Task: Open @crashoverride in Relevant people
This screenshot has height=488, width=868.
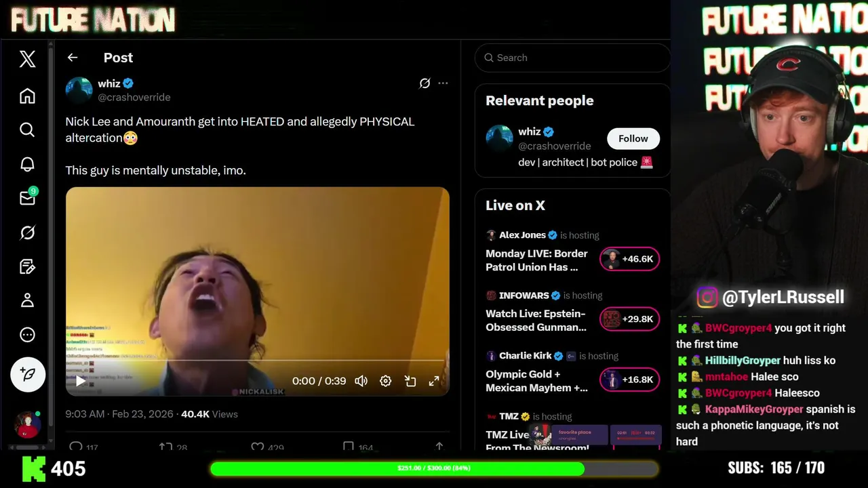Action: click(x=555, y=146)
